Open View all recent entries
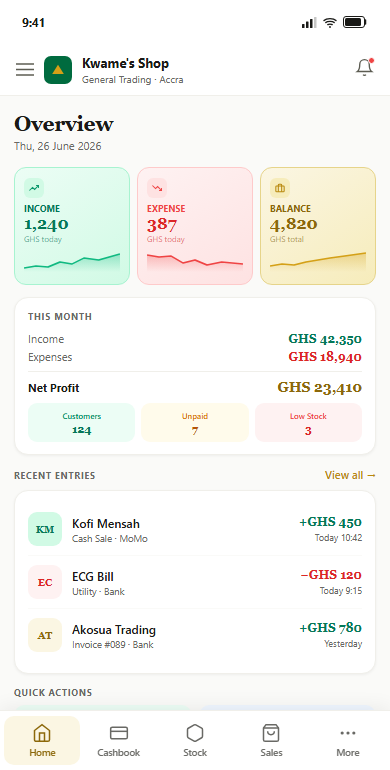This screenshot has width=390, height=770. [x=350, y=475]
